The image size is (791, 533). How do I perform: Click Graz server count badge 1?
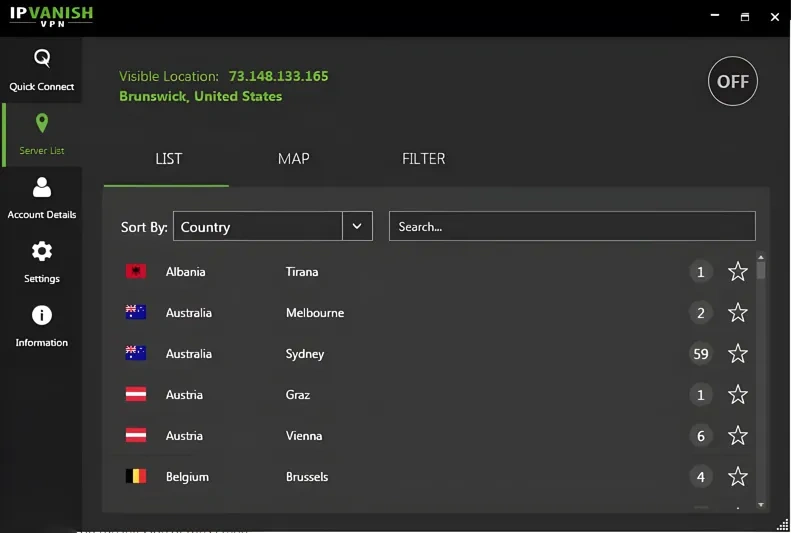(x=701, y=394)
